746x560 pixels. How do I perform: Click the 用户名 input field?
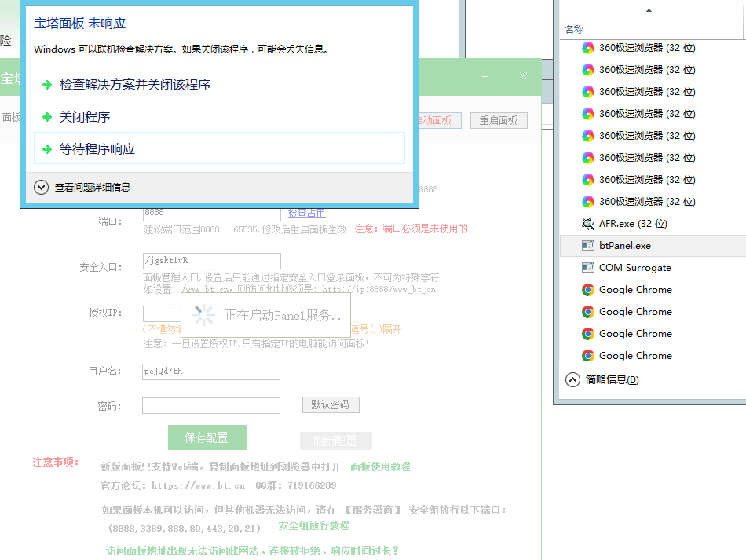tap(211, 372)
